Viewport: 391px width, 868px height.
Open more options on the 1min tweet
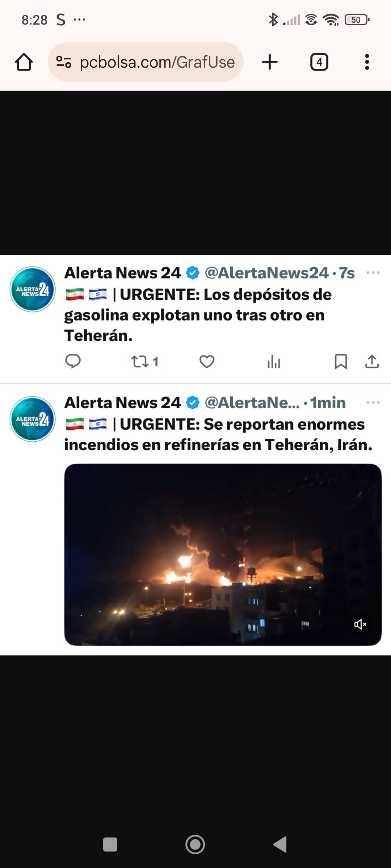[373, 403]
